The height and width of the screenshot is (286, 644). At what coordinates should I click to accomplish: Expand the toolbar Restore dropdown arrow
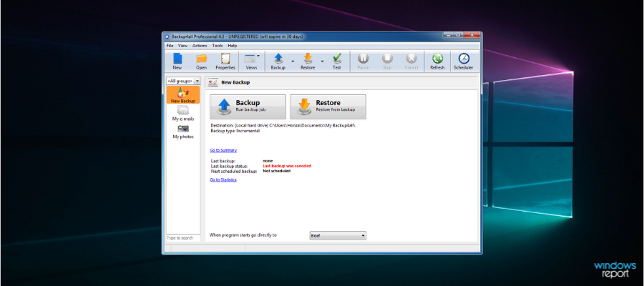click(322, 61)
